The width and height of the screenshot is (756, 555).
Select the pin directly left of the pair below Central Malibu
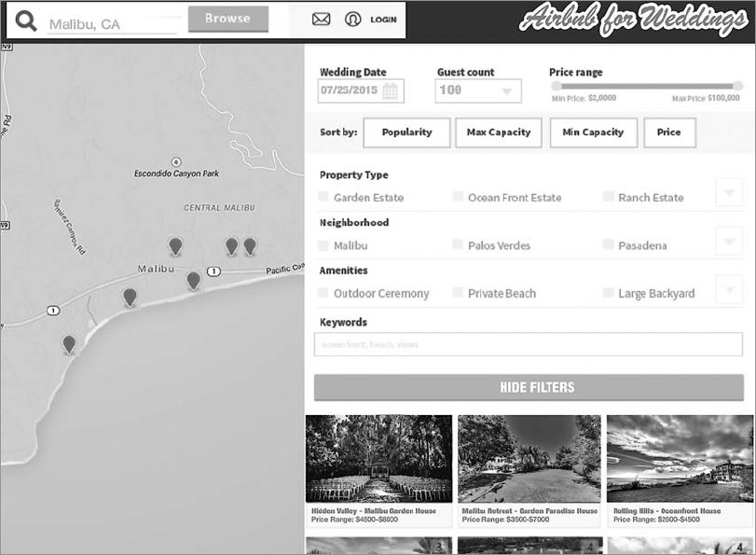coord(175,246)
